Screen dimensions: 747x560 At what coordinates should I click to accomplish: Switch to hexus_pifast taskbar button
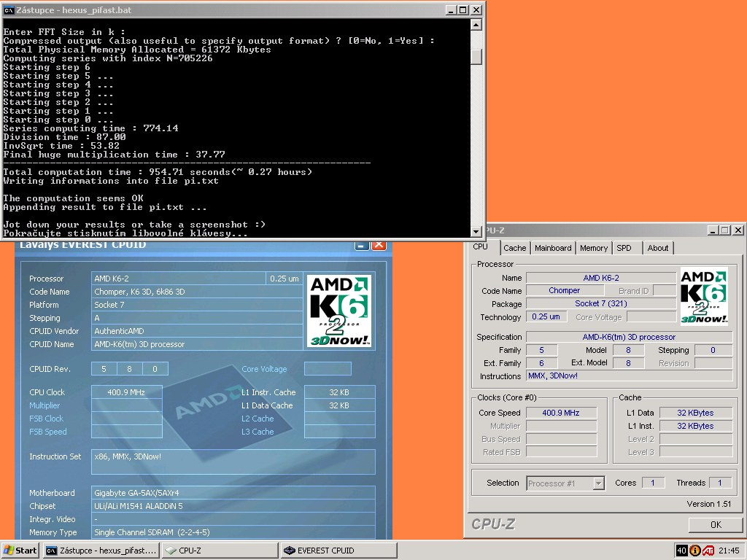101,551
